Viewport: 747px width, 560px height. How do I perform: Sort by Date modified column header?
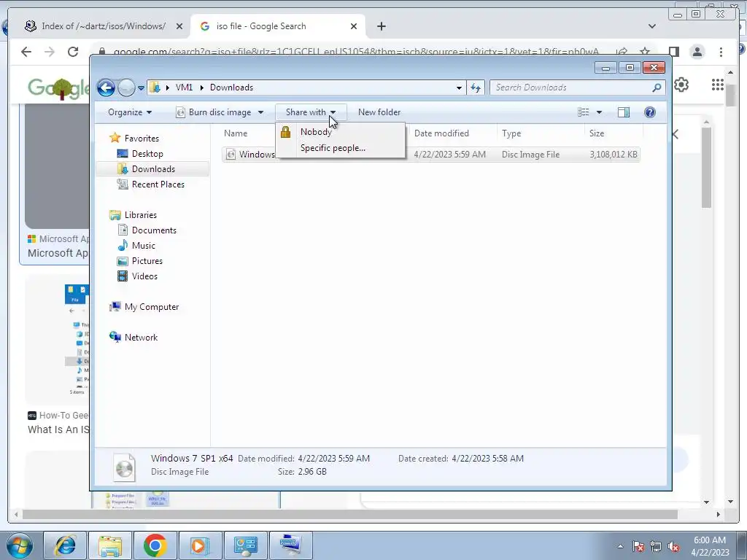click(x=441, y=133)
